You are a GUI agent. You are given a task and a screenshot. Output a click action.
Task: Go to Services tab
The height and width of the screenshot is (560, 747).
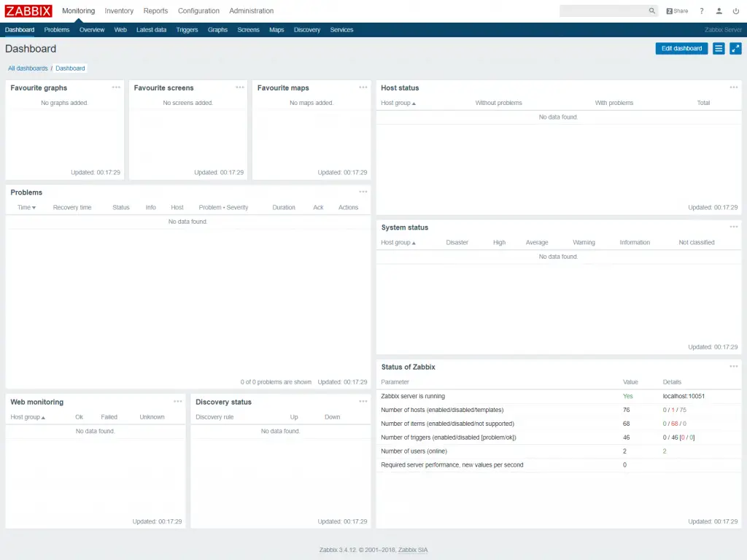tap(342, 29)
